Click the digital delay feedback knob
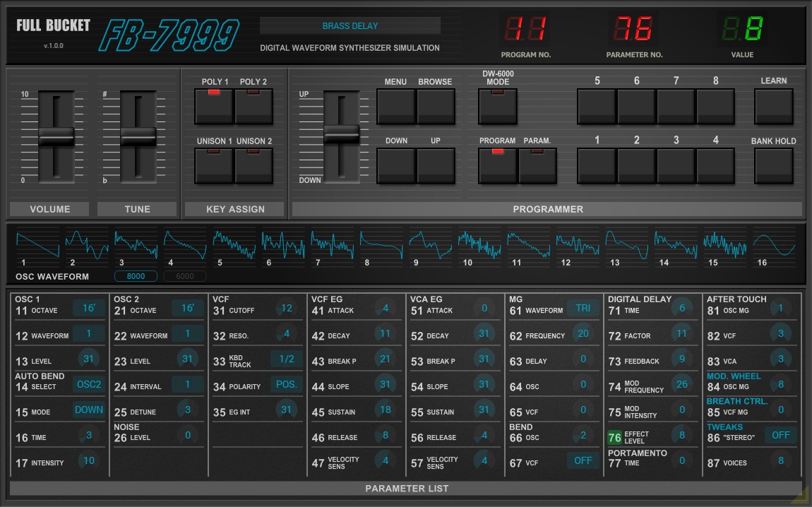The image size is (812, 507). pyautogui.click(x=682, y=359)
